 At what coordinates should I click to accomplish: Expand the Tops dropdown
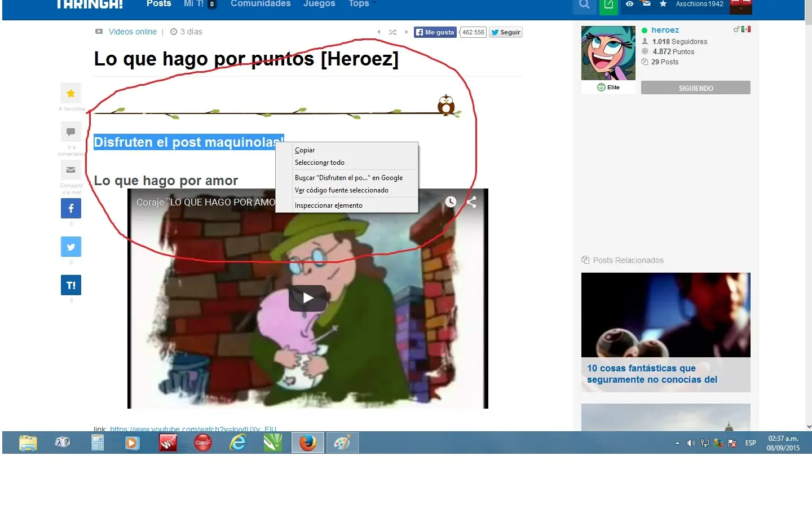click(362, 4)
